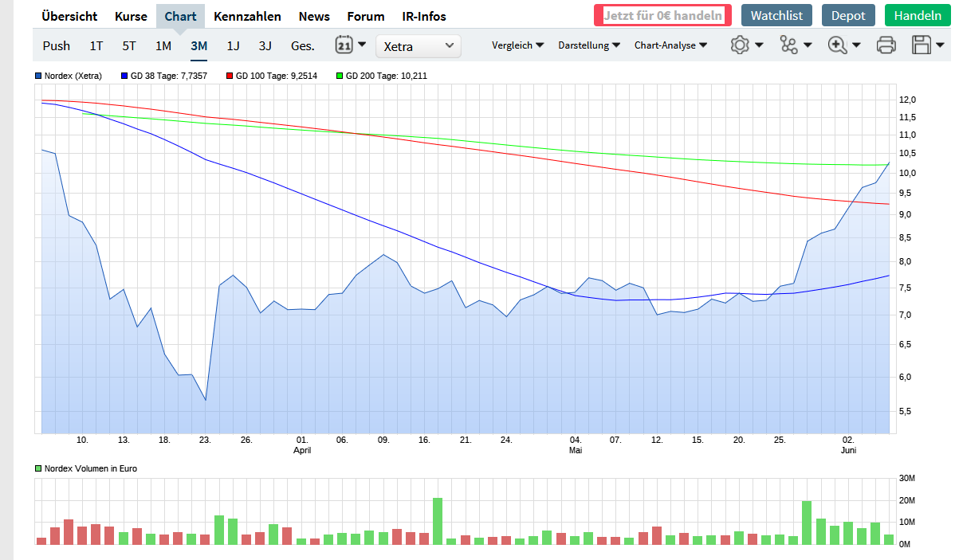955x560 pixels.
Task: Open the calendar date range icon
Action: [344, 45]
